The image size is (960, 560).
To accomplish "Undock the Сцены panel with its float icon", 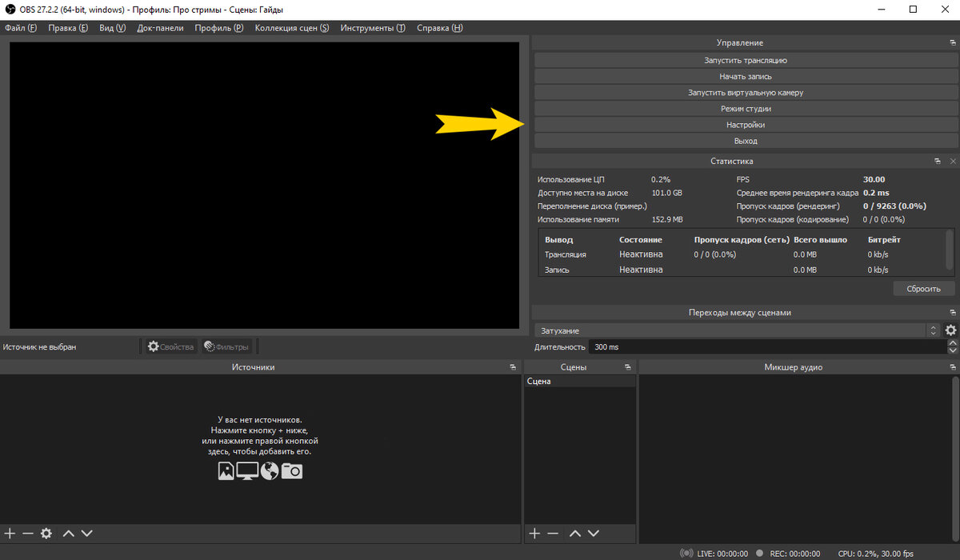I will 630,367.
